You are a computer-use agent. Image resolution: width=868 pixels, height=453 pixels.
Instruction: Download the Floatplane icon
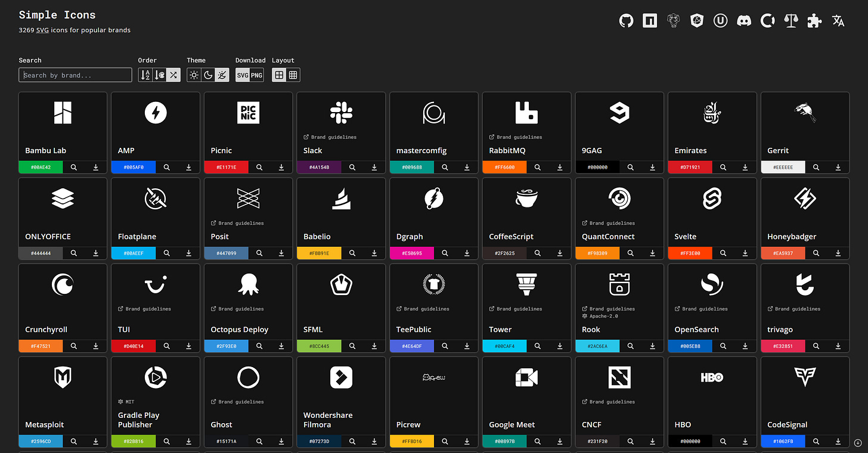(x=188, y=253)
